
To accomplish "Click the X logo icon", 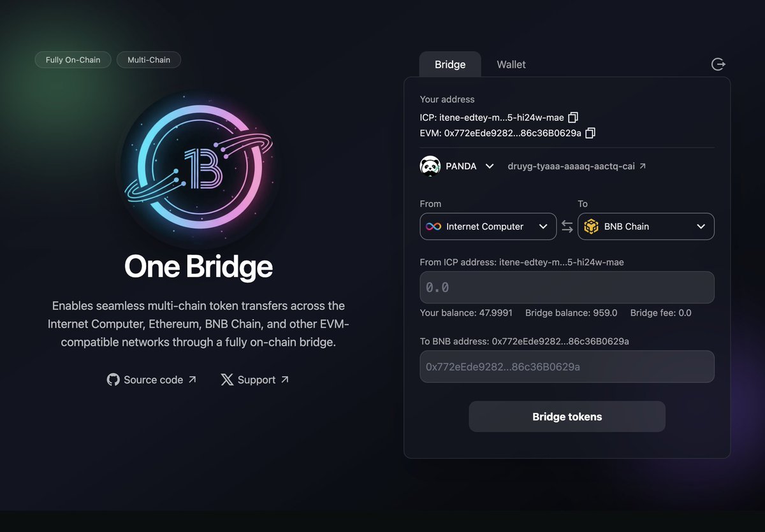I will click(x=227, y=380).
